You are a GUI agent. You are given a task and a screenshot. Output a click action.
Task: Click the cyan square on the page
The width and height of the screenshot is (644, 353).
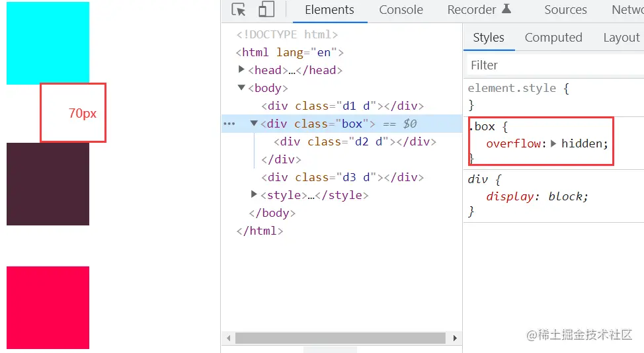tap(48, 43)
